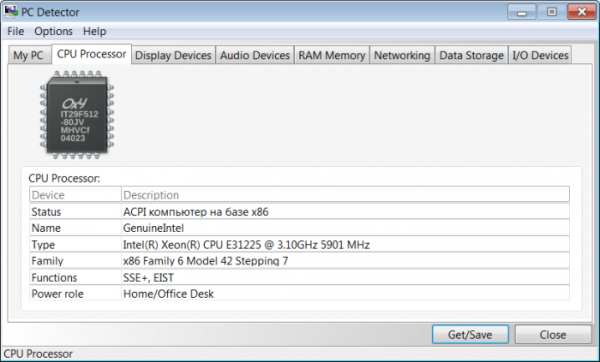
Task: Select the Status row in the table
Action: 299,212
